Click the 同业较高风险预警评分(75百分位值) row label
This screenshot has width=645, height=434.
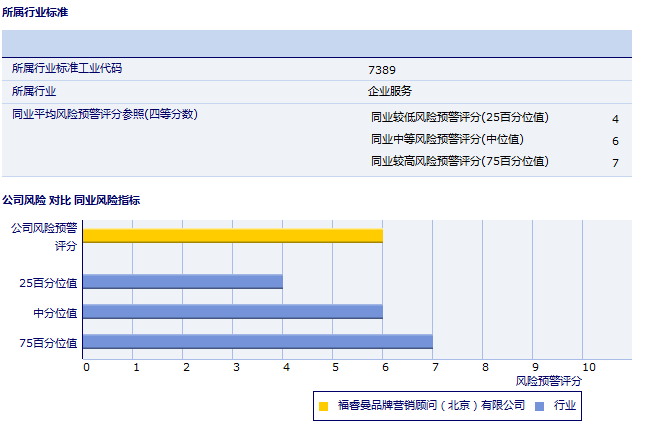click(459, 161)
